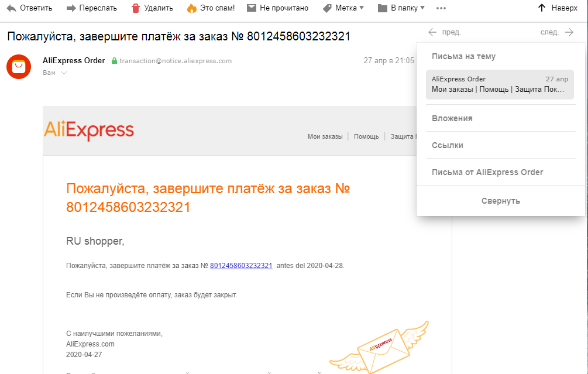Click the AliExpress.com signature text
588x374 pixels.
[90, 344]
